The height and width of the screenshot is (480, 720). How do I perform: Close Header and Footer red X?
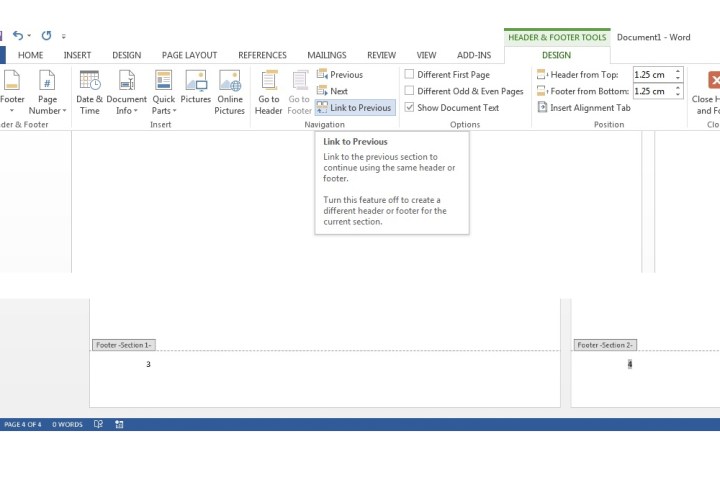pos(714,80)
